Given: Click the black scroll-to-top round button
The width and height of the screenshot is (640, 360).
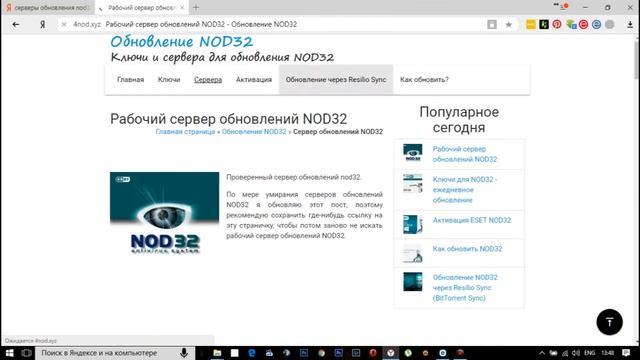Looking at the screenshot, I should tap(609, 322).
